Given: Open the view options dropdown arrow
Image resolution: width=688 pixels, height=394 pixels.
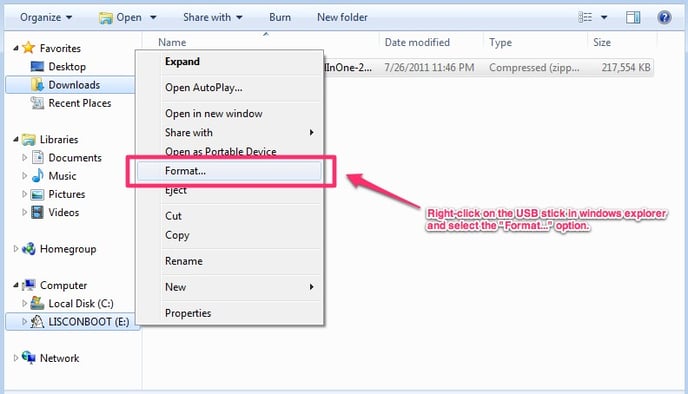Looking at the screenshot, I should [x=604, y=18].
